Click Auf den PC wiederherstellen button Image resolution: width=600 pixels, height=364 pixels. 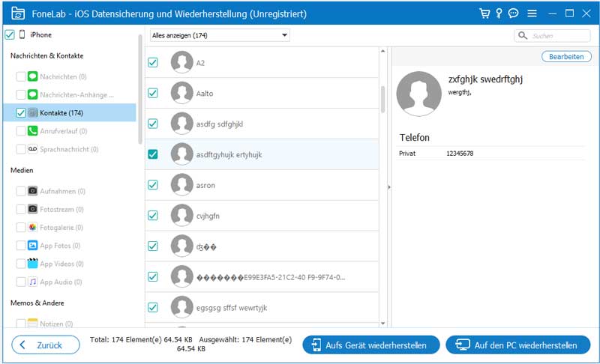click(518, 345)
